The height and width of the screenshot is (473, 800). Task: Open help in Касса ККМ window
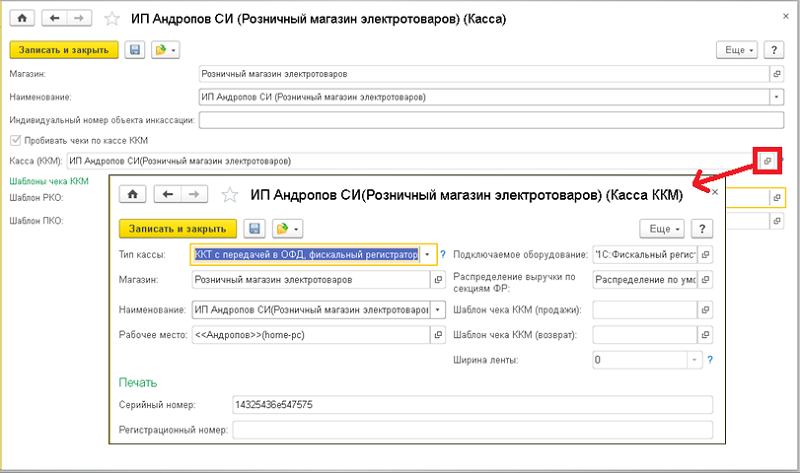point(702,229)
